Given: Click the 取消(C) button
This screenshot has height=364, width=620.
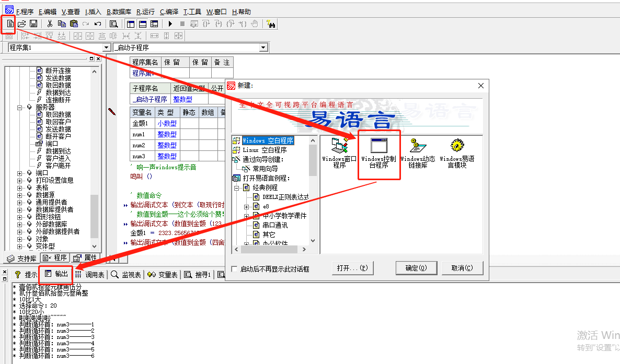Looking at the screenshot, I should [462, 268].
